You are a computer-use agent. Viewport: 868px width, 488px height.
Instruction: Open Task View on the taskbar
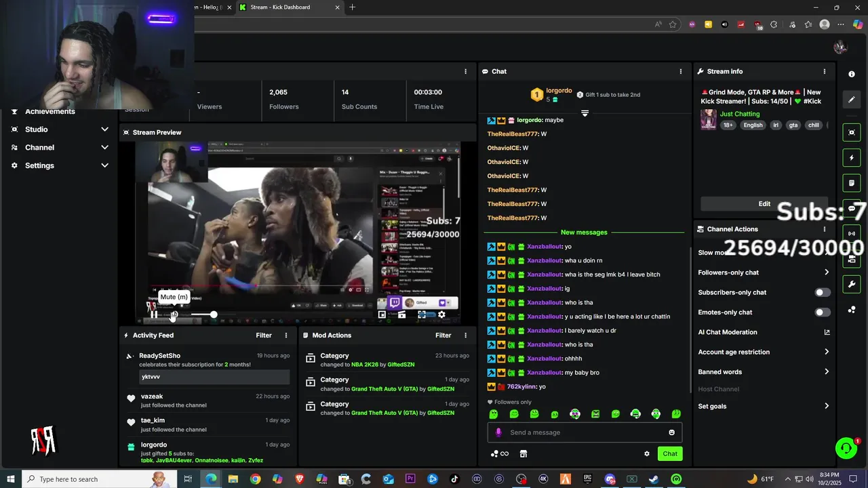pos(188,479)
